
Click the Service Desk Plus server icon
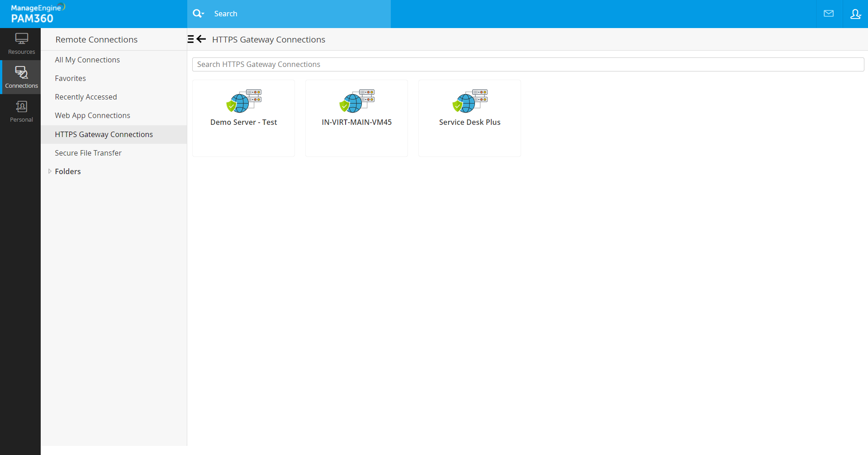[x=470, y=102]
